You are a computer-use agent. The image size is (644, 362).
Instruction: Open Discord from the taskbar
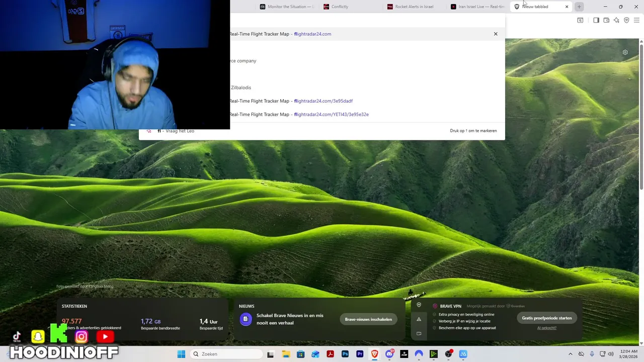pyautogui.click(x=389, y=354)
